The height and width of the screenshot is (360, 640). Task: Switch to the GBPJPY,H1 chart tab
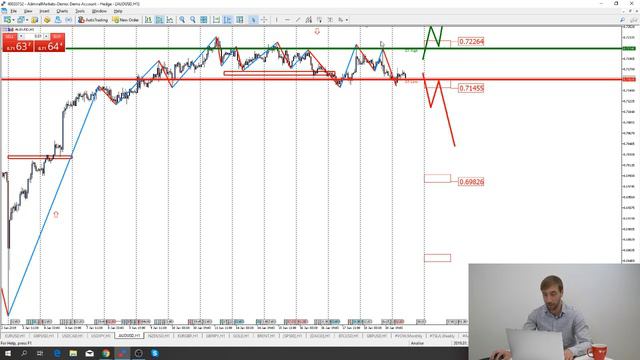coord(216,336)
